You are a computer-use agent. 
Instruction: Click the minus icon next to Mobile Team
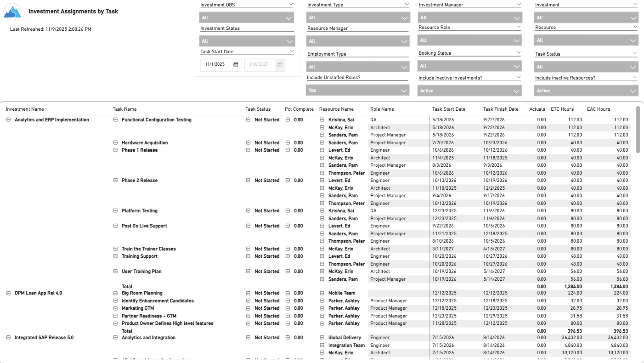pyautogui.click(x=322, y=293)
